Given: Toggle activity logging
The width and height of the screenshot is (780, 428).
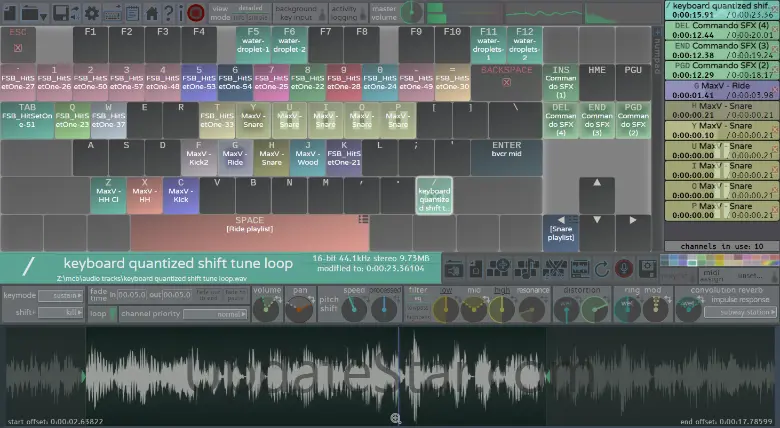Looking at the screenshot, I should pyautogui.click(x=348, y=13).
